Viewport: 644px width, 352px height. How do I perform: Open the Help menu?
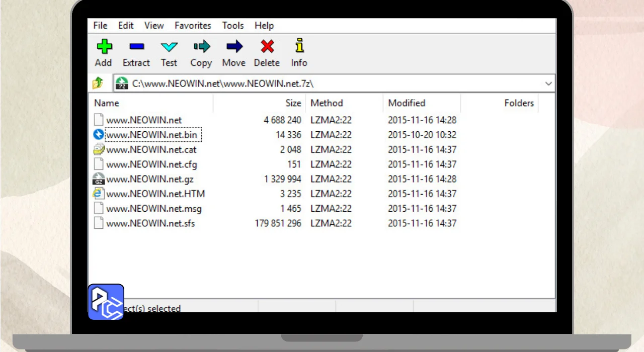coord(264,26)
